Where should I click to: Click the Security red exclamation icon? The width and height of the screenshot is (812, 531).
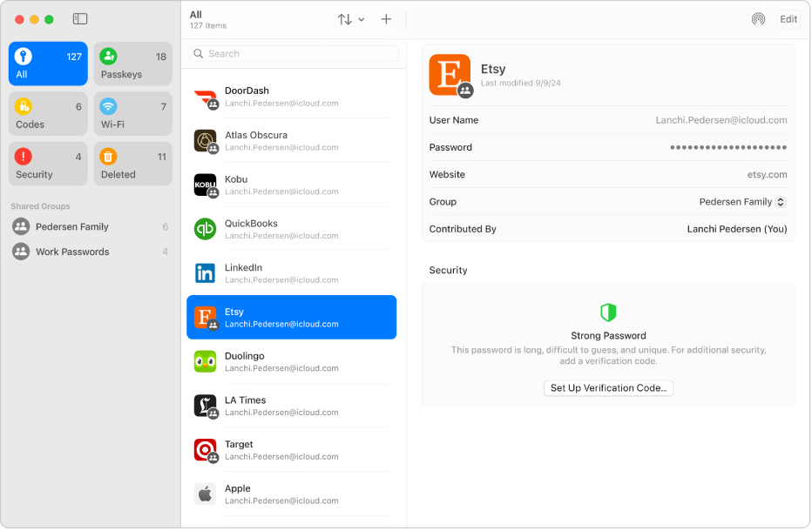[x=24, y=157]
